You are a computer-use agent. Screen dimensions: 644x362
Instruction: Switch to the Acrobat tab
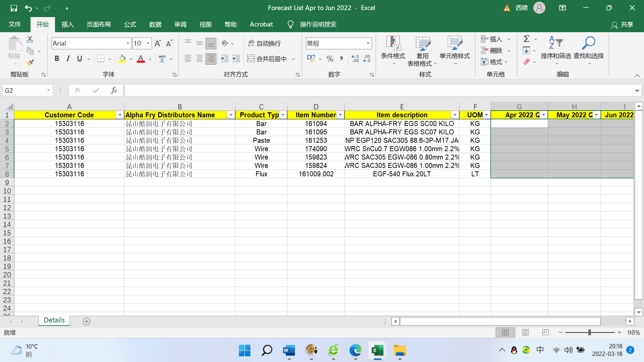click(x=261, y=24)
